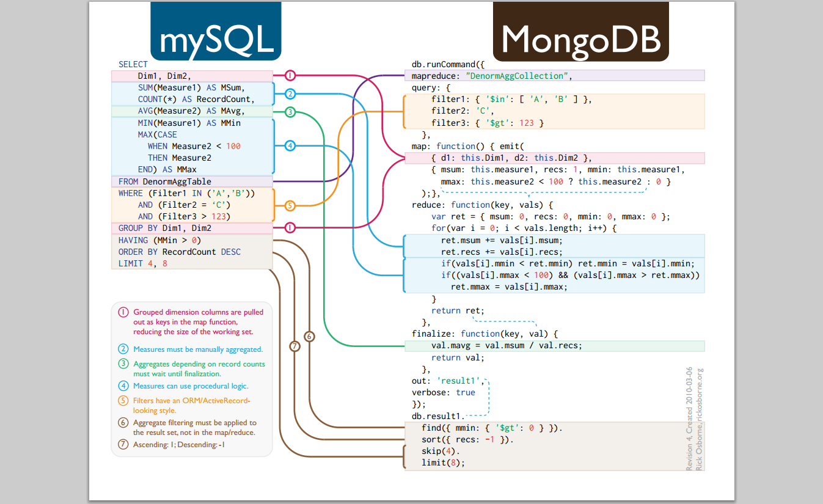Click legend text 'Measures must be manually aggregated'

(x=198, y=349)
